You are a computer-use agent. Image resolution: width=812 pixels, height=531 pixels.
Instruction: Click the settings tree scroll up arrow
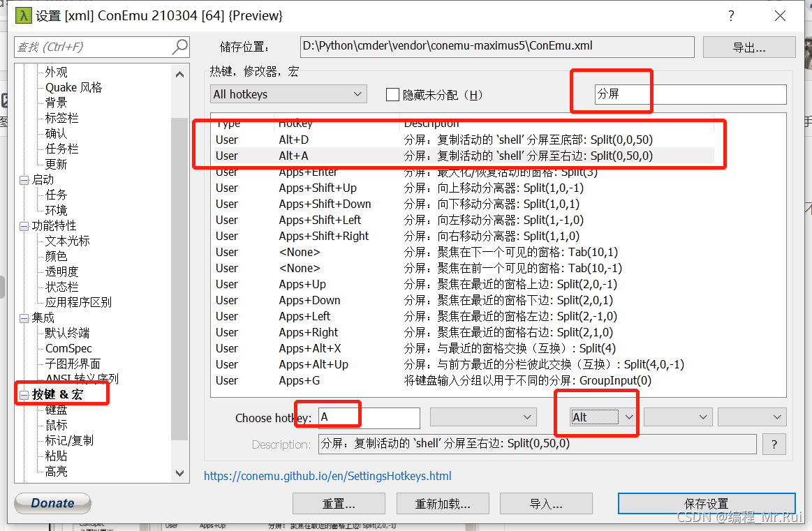click(179, 75)
